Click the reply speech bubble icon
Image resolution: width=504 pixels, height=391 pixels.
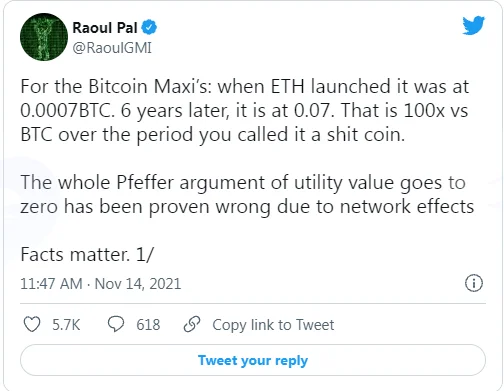[116, 324]
